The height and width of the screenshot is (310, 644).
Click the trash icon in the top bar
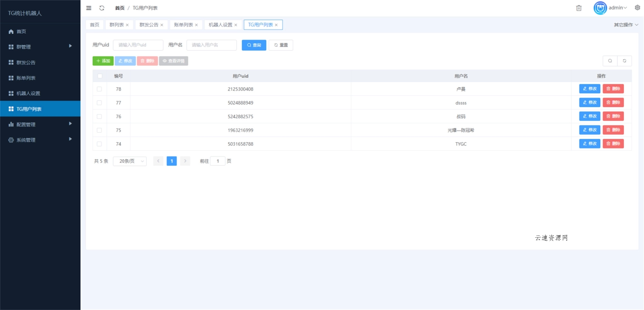click(x=579, y=8)
